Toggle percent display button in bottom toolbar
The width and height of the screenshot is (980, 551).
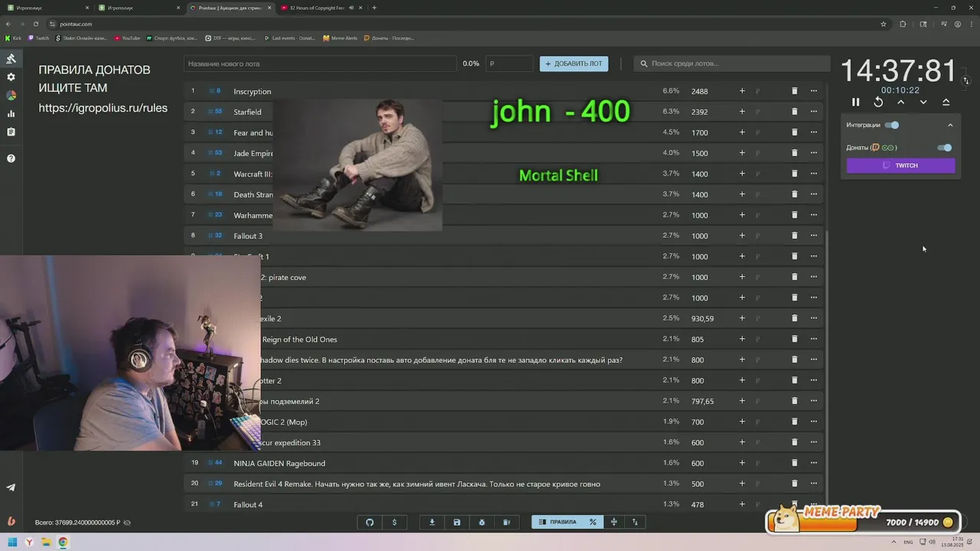tap(593, 522)
